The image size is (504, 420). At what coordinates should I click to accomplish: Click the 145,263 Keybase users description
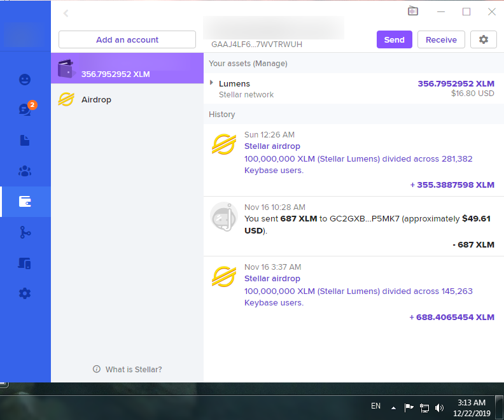(358, 297)
